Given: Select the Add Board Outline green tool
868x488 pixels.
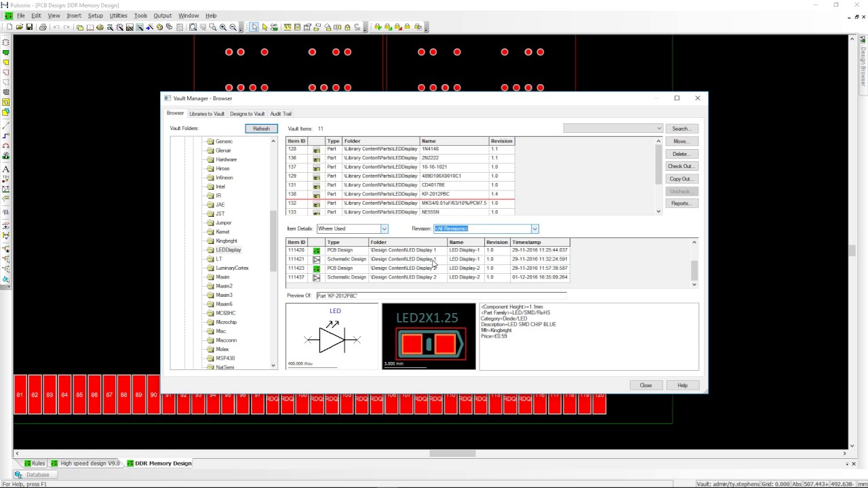Looking at the screenshot, I should (x=6, y=53).
